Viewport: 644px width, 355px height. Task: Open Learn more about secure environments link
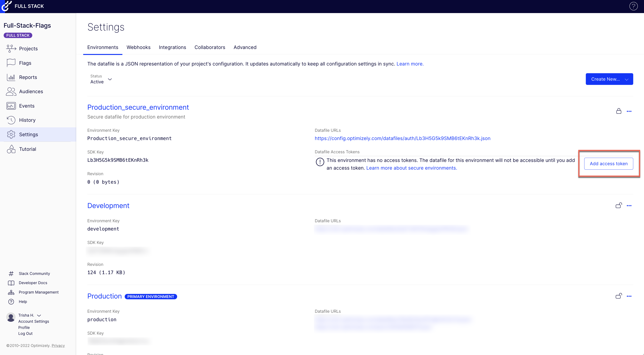pos(411,168)
